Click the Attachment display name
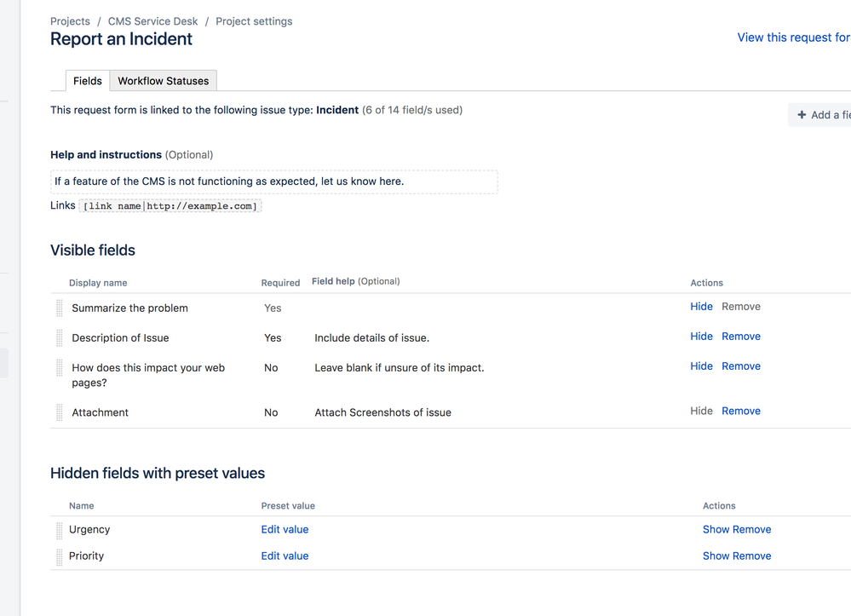 point(100,412)
